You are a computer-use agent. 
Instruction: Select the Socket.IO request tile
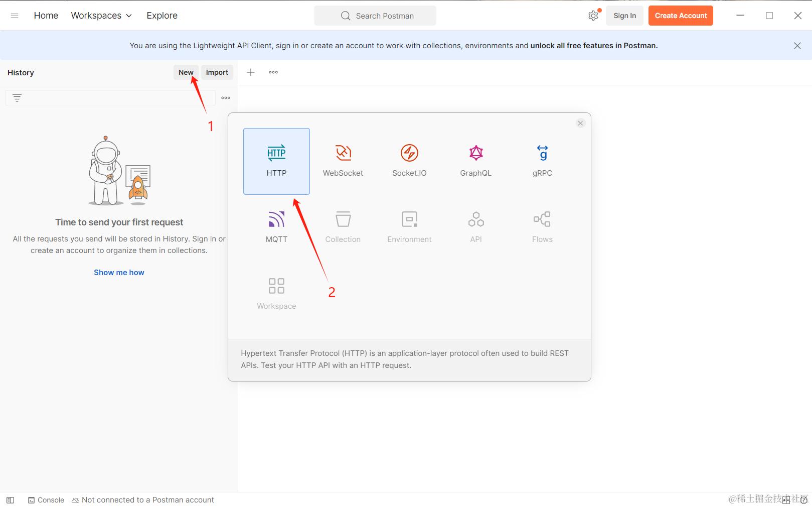409,161
